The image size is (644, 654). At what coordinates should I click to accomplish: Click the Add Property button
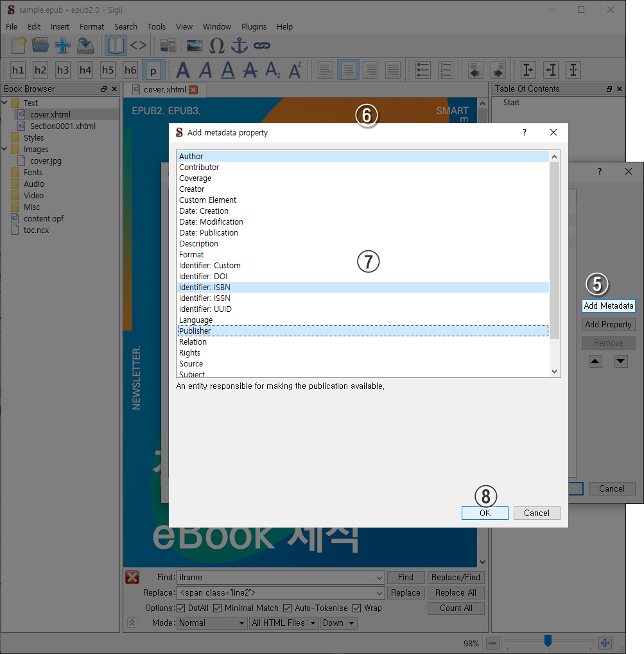coord(608,325)
